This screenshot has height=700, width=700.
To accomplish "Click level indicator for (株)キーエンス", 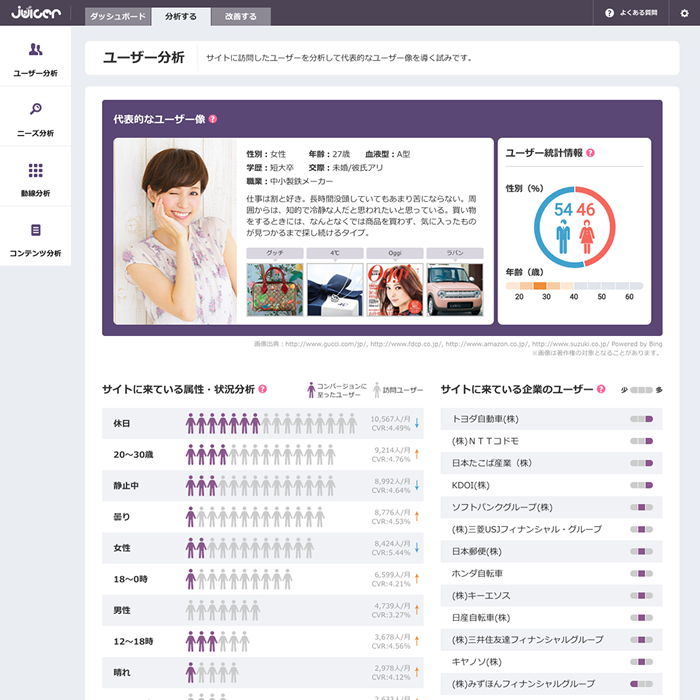I will [x=642, y=596].
